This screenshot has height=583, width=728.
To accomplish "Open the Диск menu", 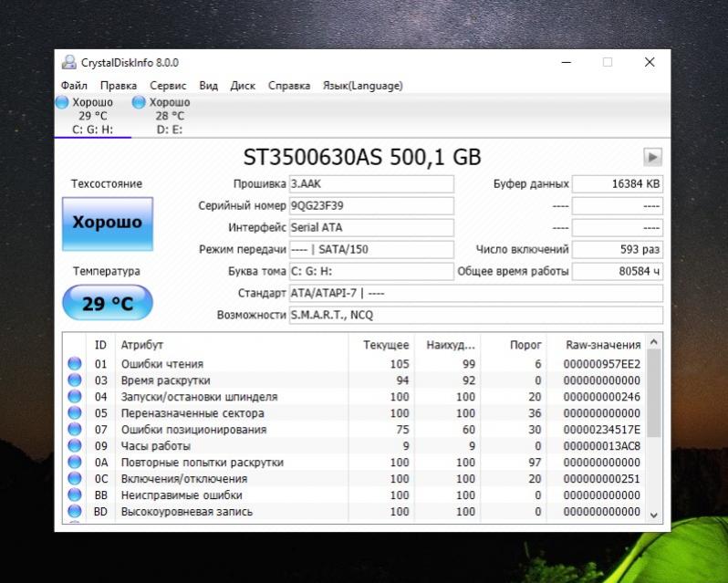I will click(243, 86).
